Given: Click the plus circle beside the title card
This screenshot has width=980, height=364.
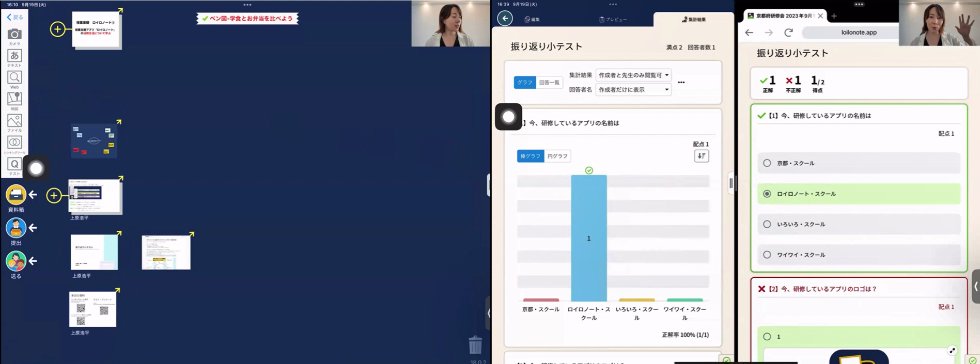Looking at the screenshot, I should (57, 29).
